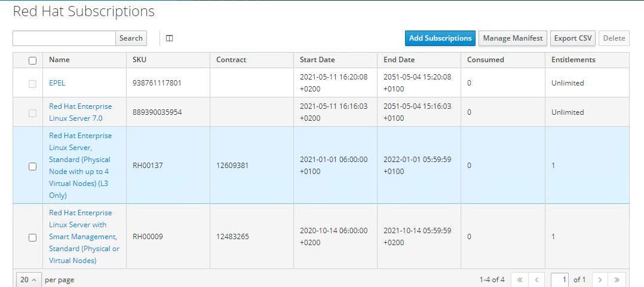Go to previous page arrow

[536, 280]
